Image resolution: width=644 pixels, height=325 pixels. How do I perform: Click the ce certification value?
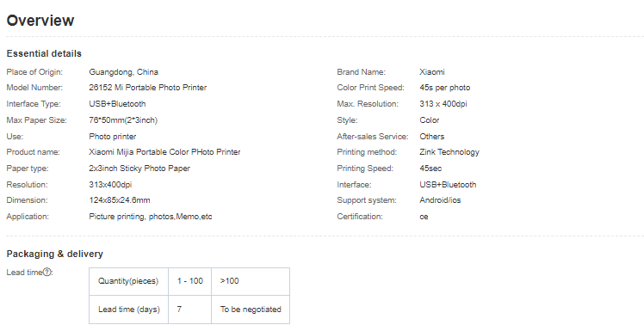(424, 217)
